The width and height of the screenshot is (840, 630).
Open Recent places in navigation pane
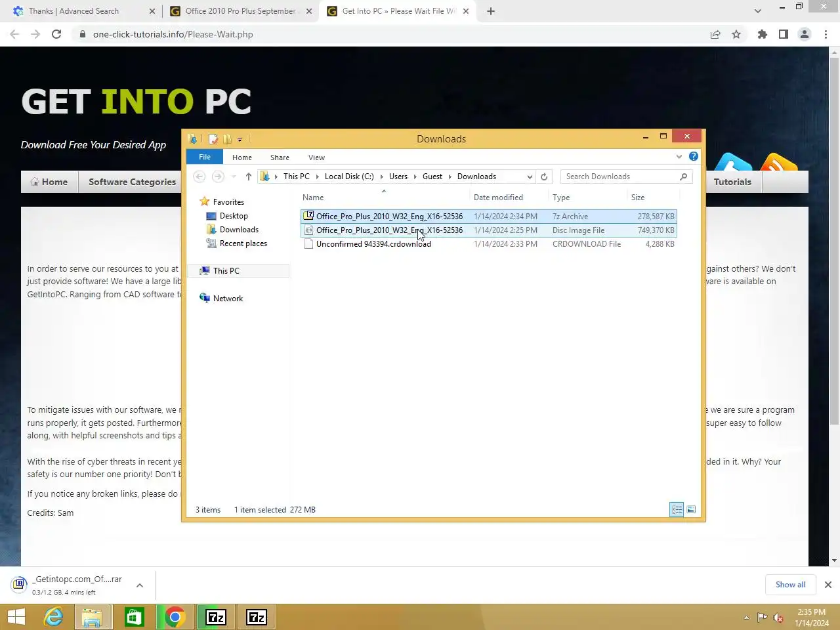tap(243, 243)
